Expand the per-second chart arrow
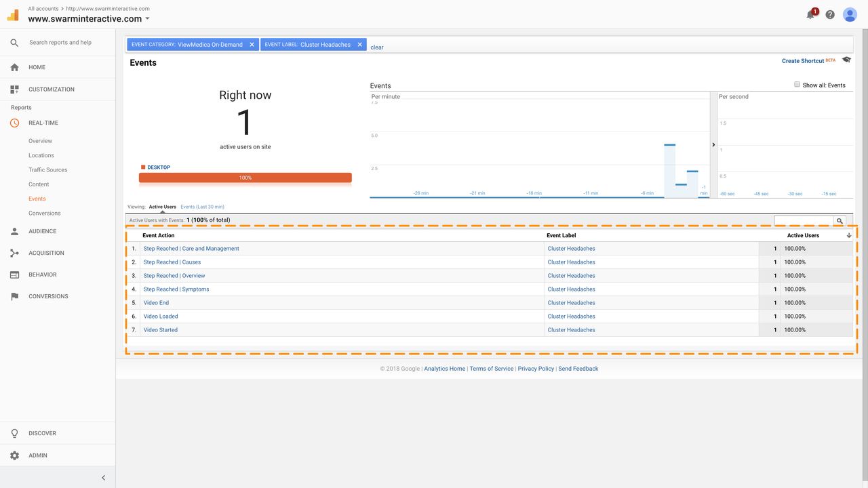Viewport: 868px width, 488px height. (x=713, y=144)
